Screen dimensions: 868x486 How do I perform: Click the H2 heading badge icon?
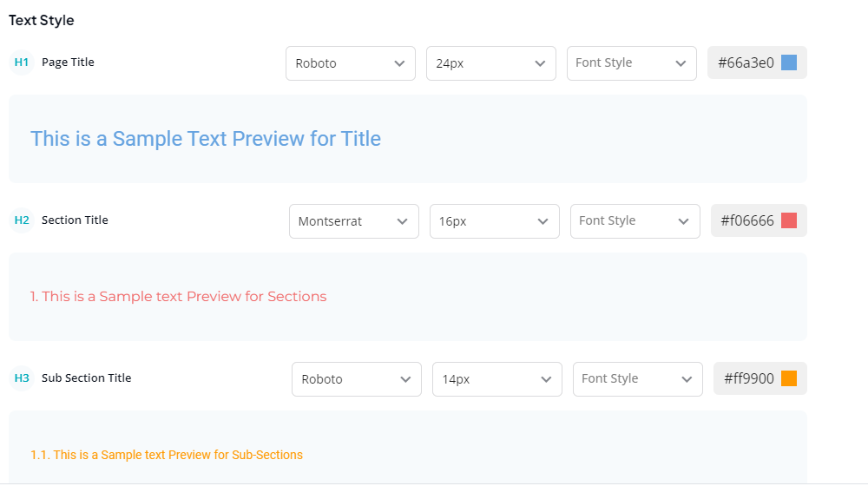pyautogui.click(x=22, y=220)
